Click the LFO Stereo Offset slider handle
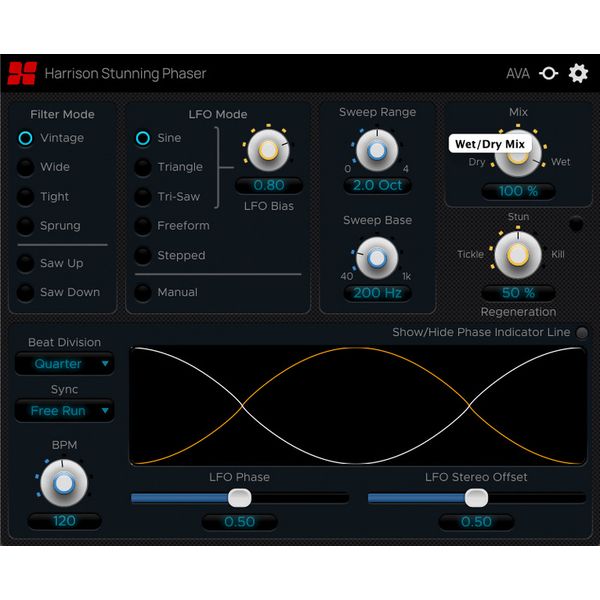600x600 pixels. click(476, 498)
